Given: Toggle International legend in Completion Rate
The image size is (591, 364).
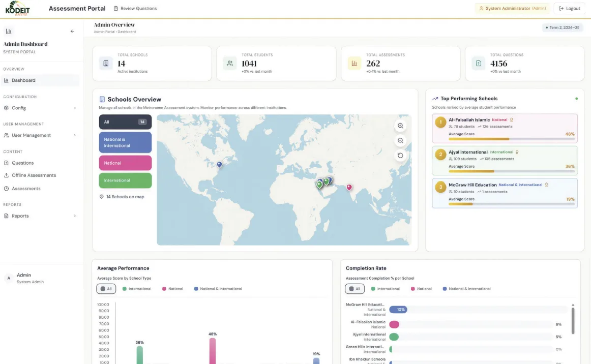Looking at the screenshot, I should click(385, 289).
